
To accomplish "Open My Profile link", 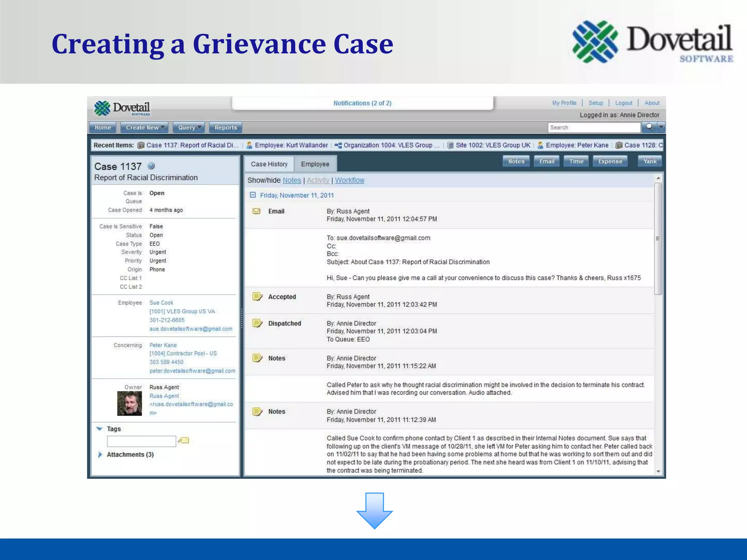I will [x=564, y=103].
